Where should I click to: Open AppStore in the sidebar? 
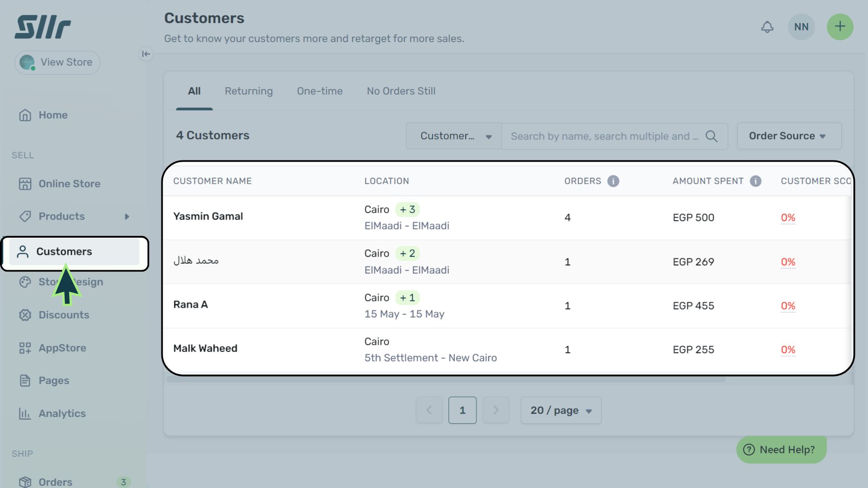tap(62, 348)
